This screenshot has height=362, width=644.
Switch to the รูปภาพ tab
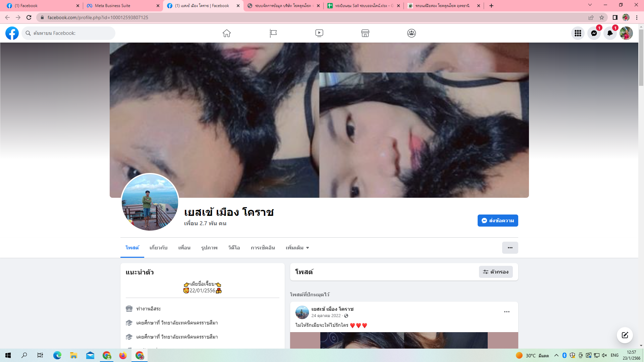click(x=209, y=248)
